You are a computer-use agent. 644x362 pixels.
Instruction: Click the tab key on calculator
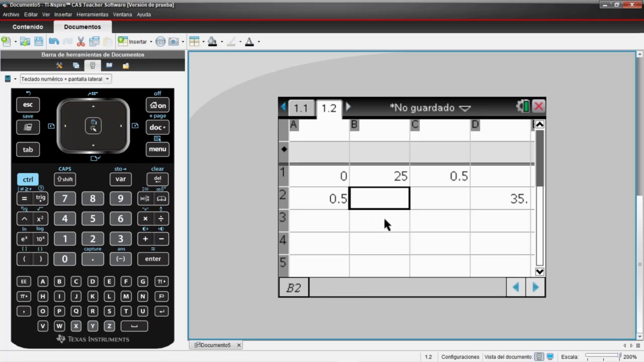[28, 149]
